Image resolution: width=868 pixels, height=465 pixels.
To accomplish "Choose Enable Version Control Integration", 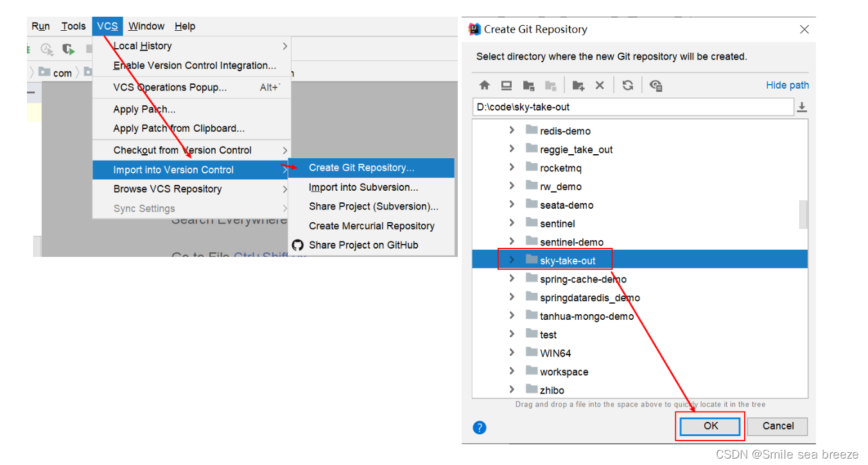I will (x=192, y=66).
